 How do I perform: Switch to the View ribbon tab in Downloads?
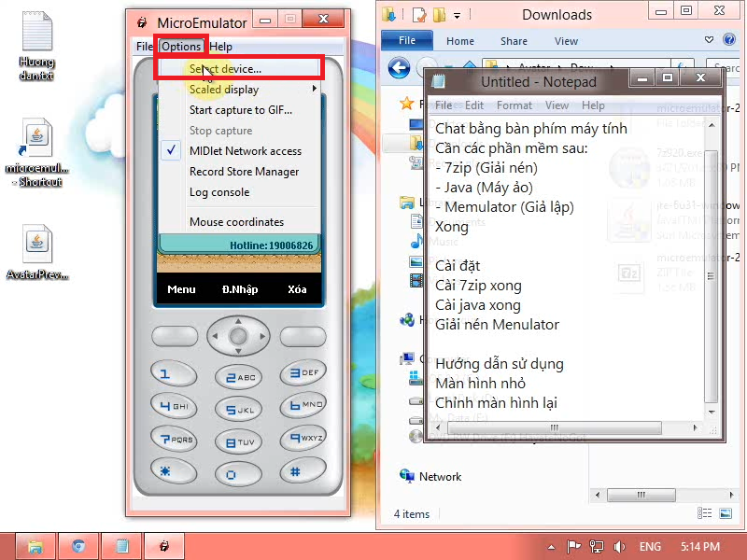tap(566, 41)
